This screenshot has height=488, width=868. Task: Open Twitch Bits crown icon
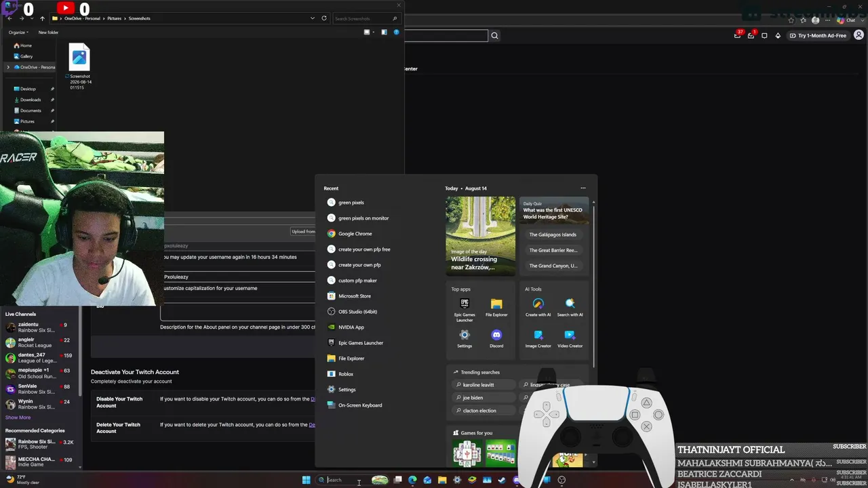coord(778,36)
